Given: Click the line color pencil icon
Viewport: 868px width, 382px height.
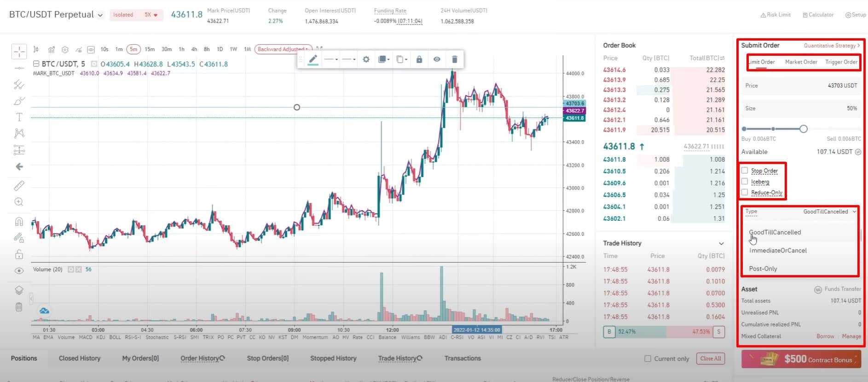Looking at the screenshot, I should [313, 59].
